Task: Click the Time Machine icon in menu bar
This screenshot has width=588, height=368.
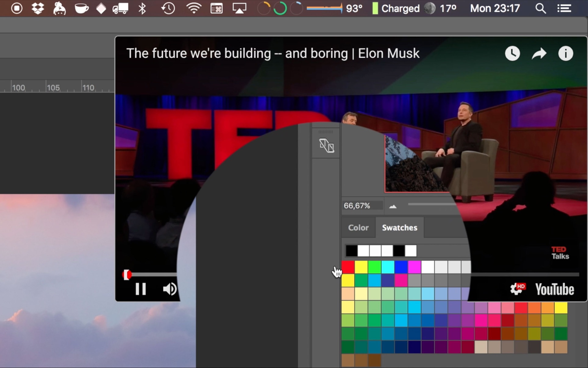Action: (x=168, y=9)
